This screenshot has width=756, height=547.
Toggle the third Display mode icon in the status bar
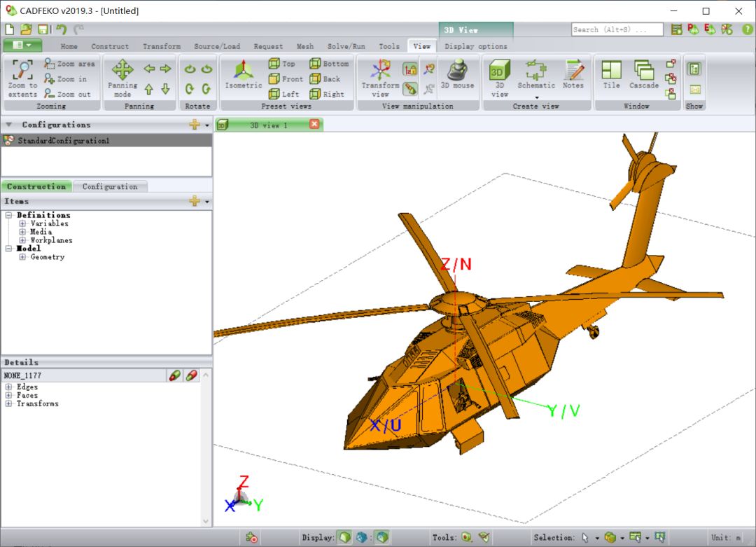click(x=382, y=537)
